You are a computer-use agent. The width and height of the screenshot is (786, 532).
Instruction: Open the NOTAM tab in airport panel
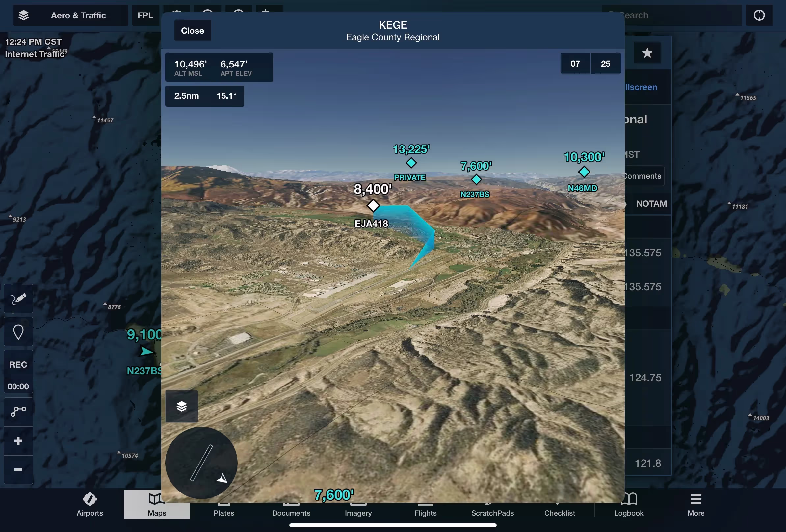tap(651, 203)
